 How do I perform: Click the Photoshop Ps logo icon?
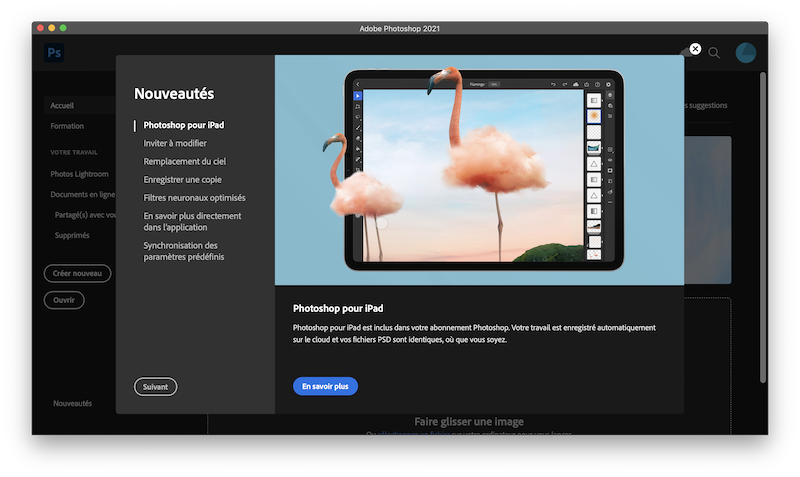[x=54, y=53]
